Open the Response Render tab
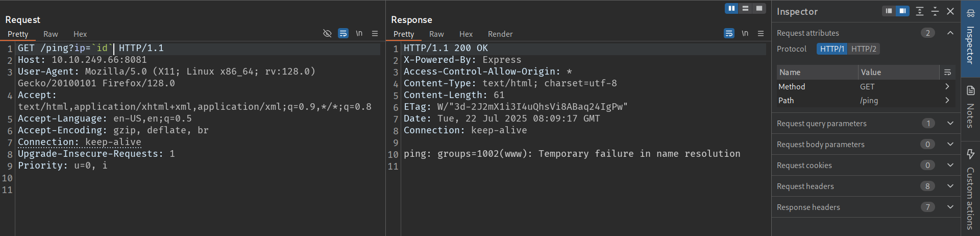The height and width of the screenshot is (236, 980). 500,34
